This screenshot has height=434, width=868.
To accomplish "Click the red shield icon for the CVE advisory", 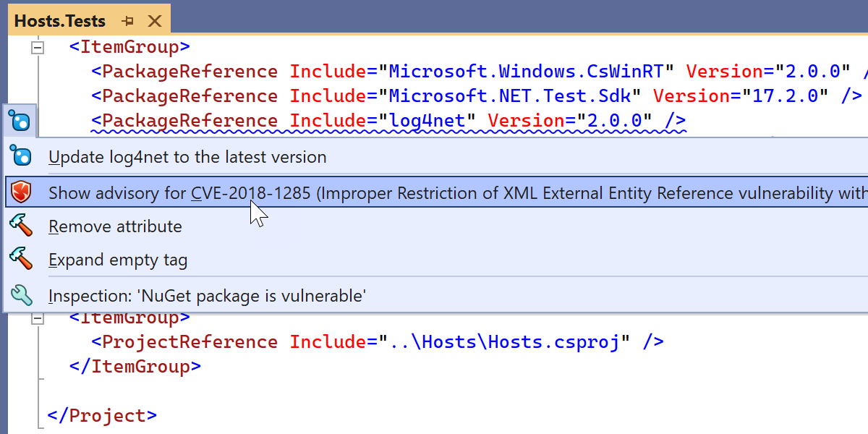I will (20, 192).
